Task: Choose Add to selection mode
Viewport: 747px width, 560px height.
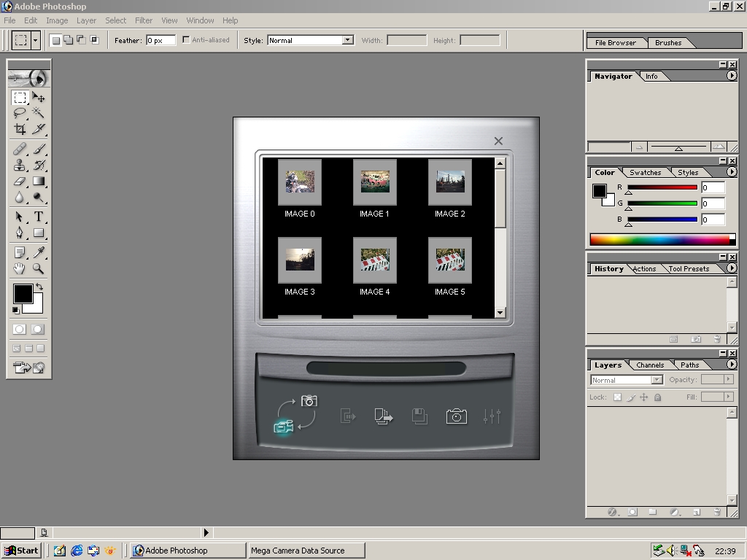Action: (69, 41)
